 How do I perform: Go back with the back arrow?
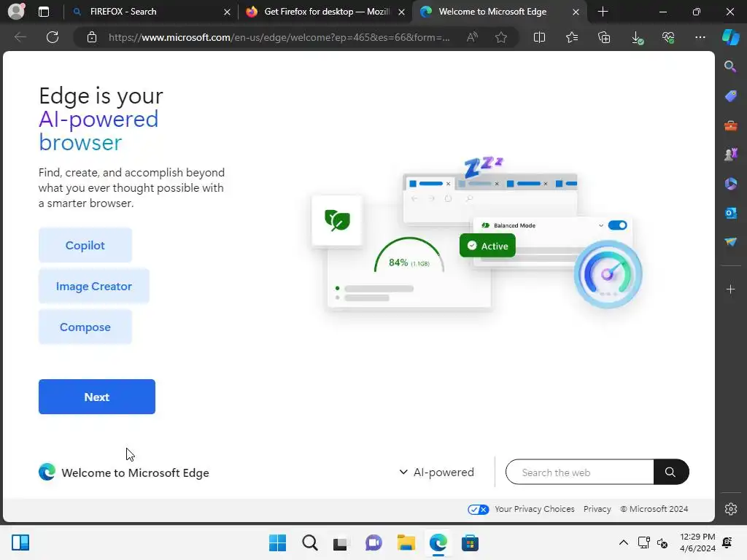coord(20,37)
